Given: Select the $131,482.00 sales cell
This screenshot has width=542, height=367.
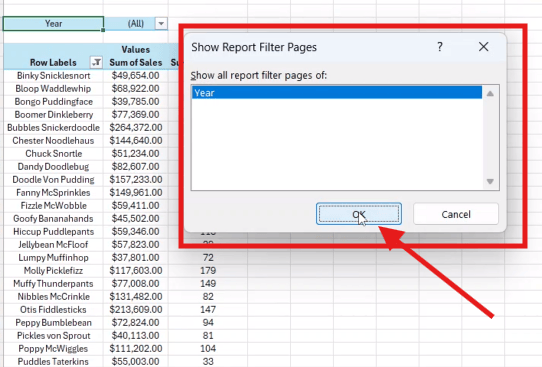Looking at the screenshot, I should [136, 297].
